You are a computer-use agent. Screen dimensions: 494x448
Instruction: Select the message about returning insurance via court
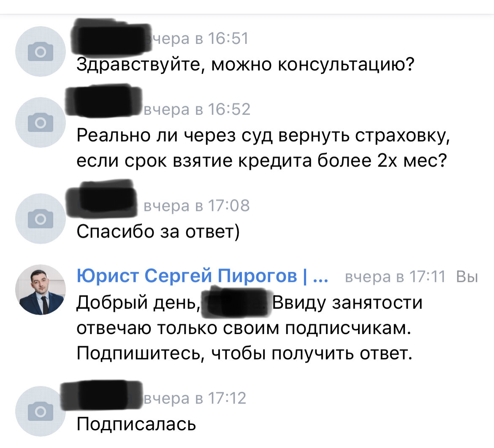(x=262, y=148)
